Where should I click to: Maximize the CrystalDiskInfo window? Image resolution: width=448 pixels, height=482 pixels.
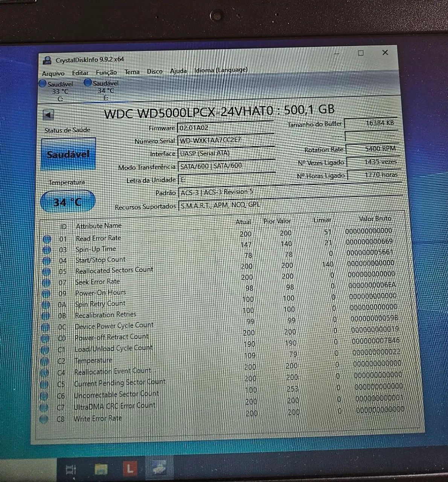click(360, 53)
